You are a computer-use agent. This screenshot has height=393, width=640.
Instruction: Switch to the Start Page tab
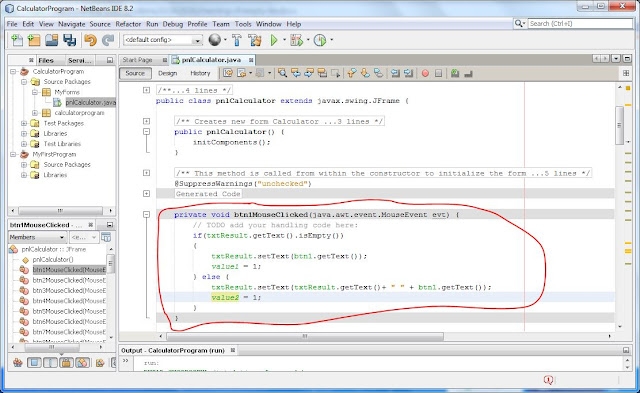click(x=137, y=60)
